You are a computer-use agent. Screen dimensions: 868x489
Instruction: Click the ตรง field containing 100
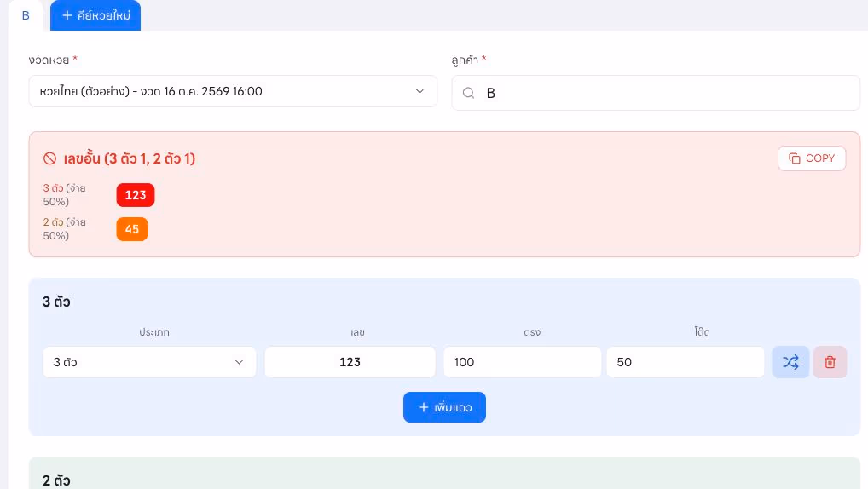click(522, 362)
